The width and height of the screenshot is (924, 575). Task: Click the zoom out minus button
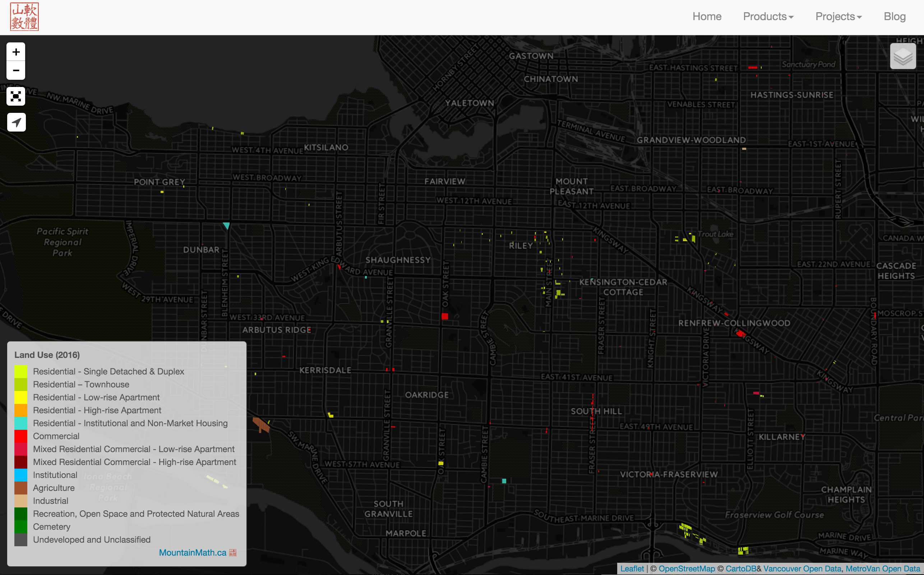pyautogui.click(x=16, y=70)
